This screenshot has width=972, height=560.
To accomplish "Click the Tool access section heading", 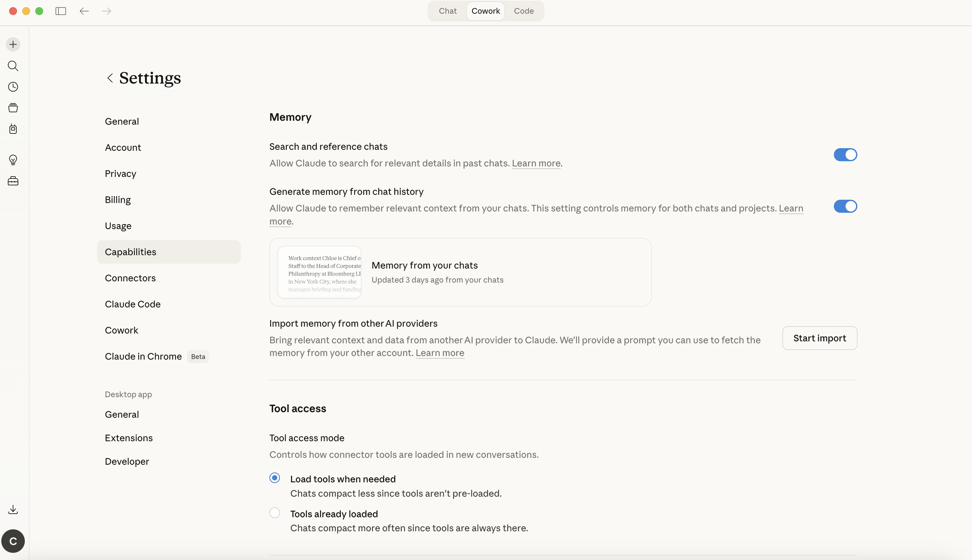I will tap(298, 409).
